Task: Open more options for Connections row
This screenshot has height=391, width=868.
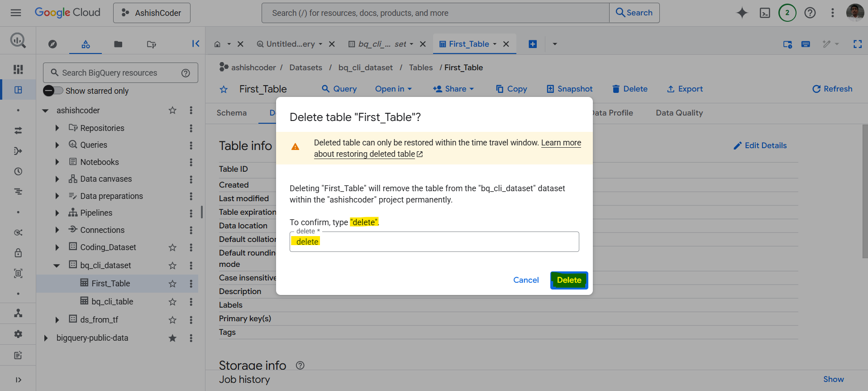Action: point(191,230)
